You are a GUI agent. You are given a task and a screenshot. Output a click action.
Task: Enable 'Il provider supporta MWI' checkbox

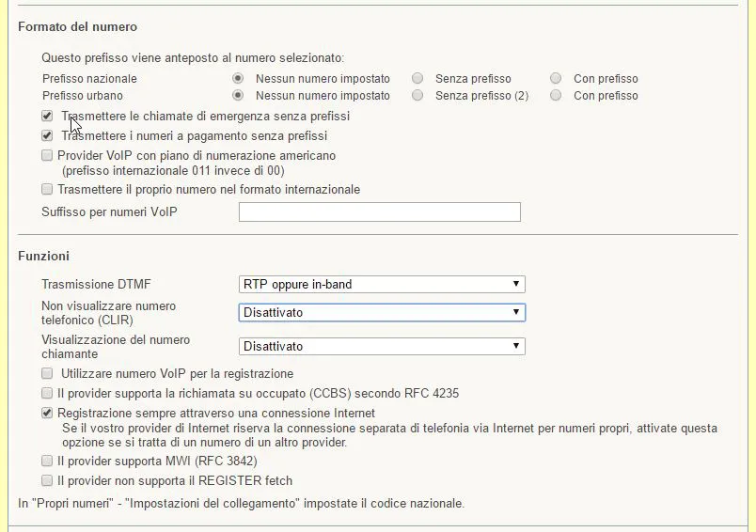(47, 462)
